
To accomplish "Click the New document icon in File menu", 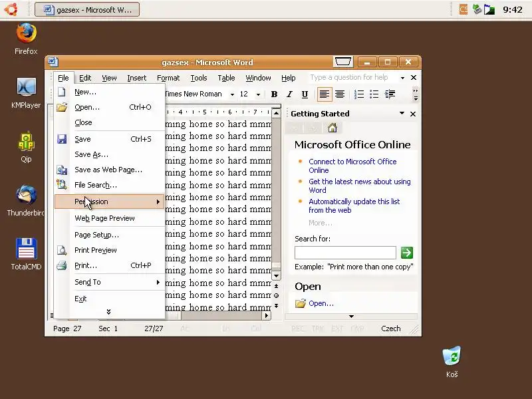I will (x=61, y=92).
